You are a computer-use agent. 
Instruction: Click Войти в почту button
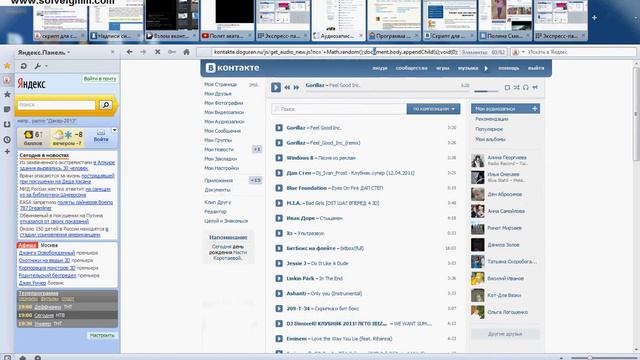pyautogui.click(x=100, y=79)
